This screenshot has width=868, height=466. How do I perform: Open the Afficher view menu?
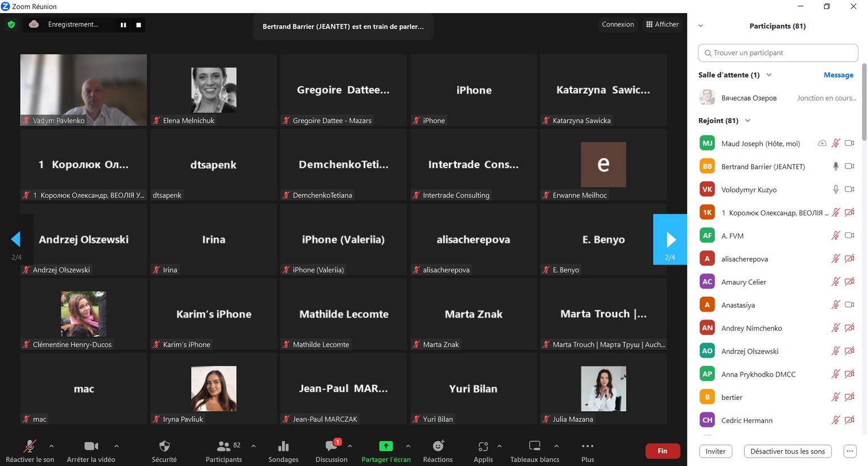click(662, 24)
